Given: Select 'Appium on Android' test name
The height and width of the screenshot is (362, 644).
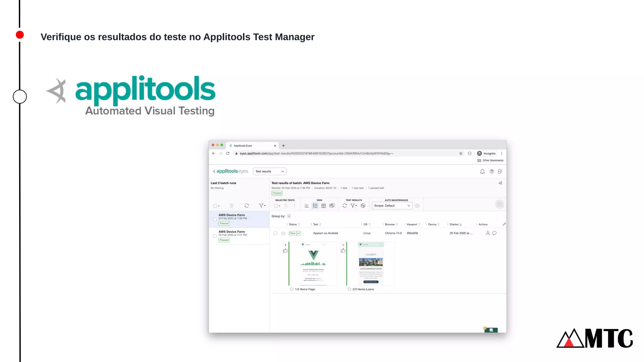Looking at the screenshot, I should pos(325,233).
